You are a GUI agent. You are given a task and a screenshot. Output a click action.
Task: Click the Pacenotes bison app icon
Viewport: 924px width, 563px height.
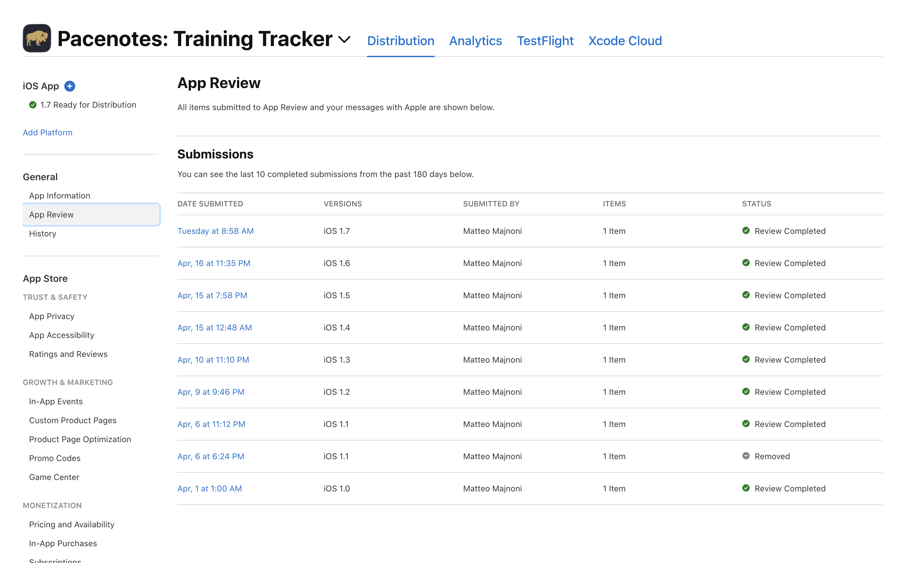(x=37, y=38)
